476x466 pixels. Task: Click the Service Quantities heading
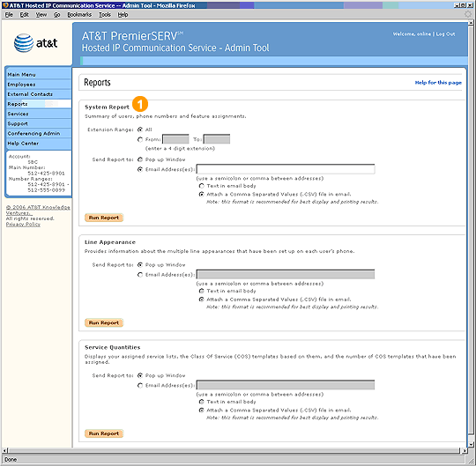(112, 347)
